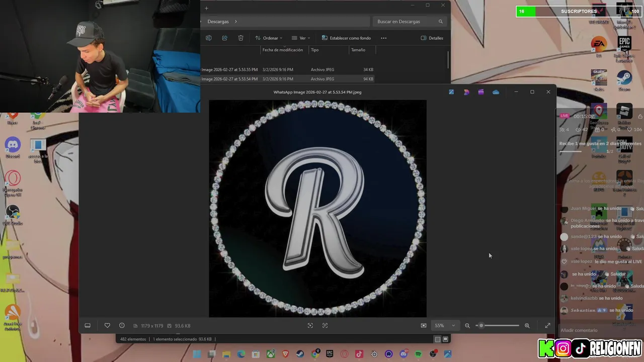Launch Microsoft Edge from the taskbar
644x362 pixels.
tap(242, 354)
